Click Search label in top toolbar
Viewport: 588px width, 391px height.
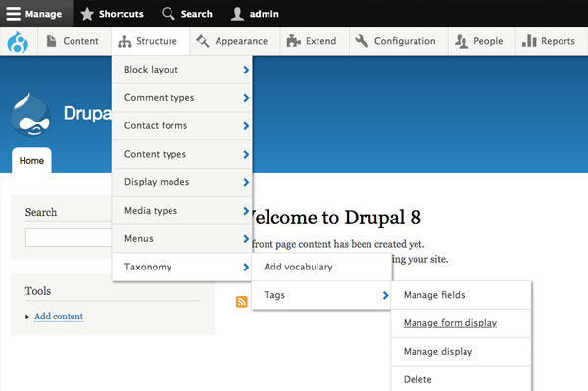pyautogui.click(x=197, y=14)
